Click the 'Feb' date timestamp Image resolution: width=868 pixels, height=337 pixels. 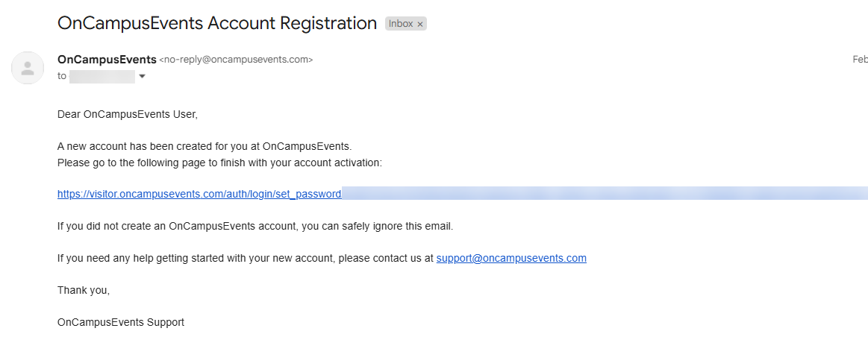[x=859, y=60]
